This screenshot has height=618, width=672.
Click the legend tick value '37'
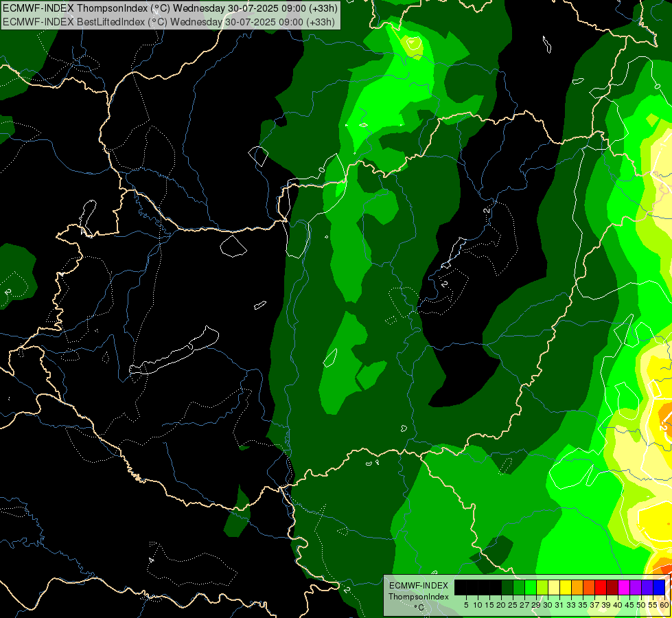594,605
